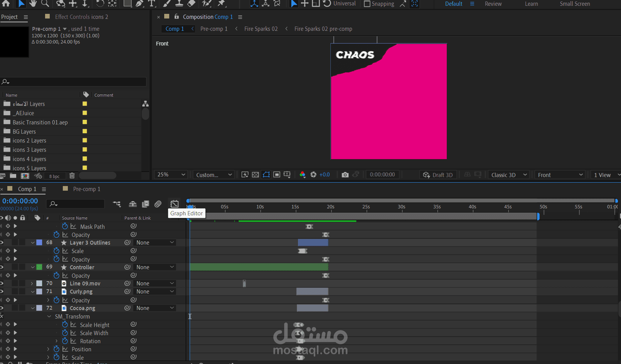Select the Eraser tool
The image size is (621, 364).
[192, 3]
